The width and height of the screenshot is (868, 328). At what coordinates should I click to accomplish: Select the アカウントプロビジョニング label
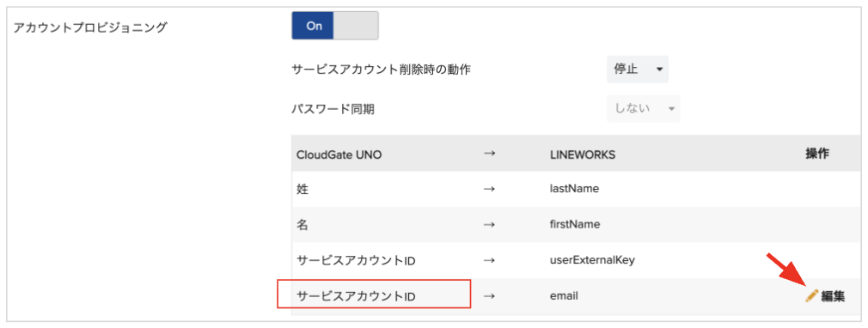pyautogui.click(x=89, y=27)
